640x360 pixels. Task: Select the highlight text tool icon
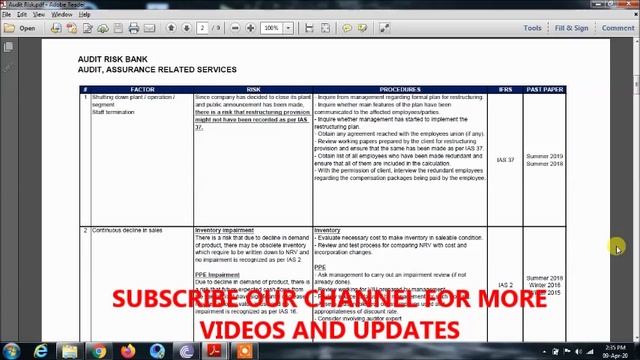(x=362, y=28)
